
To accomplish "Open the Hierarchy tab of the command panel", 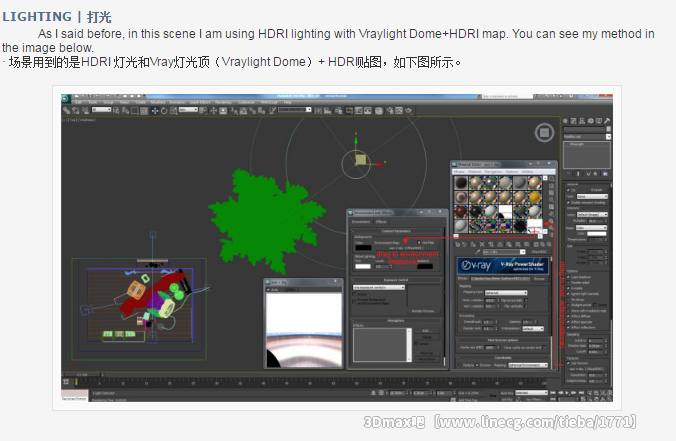I will pos(582,121).
